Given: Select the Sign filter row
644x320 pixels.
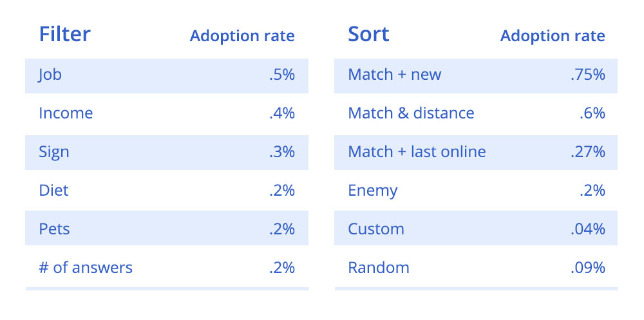Looking at the screenshot, I should [167, 153].
